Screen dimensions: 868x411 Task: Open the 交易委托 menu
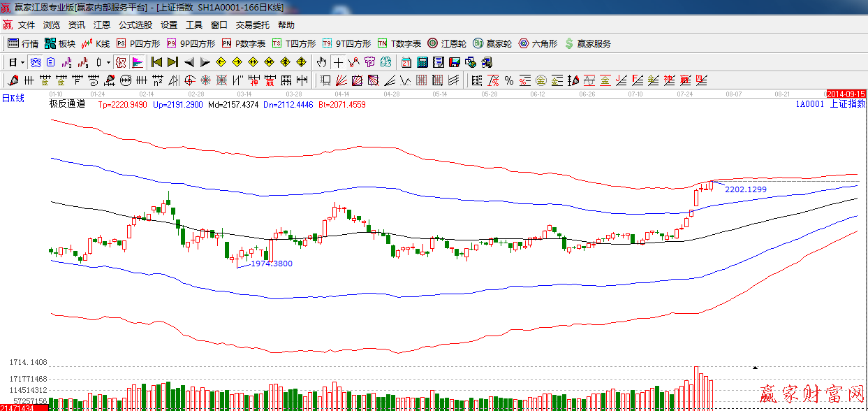pos(252,25)
